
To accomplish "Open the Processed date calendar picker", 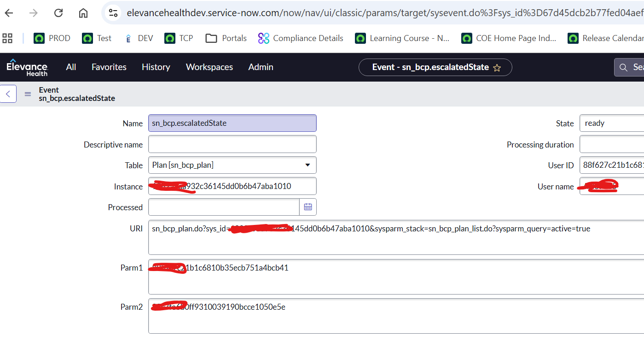I will 308,207.
